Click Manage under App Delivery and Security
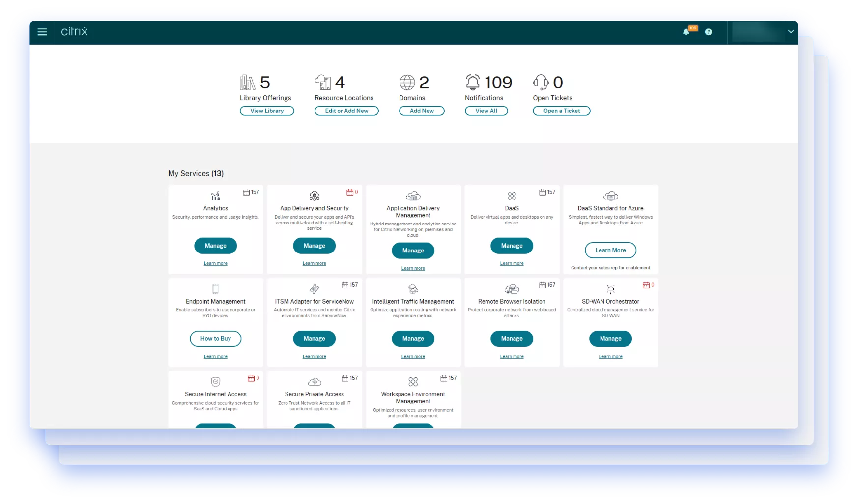This screenshot has width=858, height=504. (x=315, y=246)
